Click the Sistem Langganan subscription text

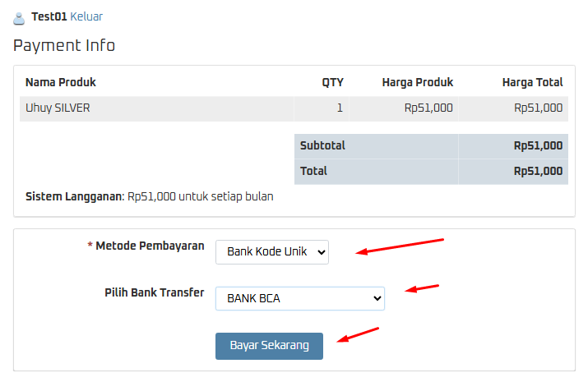[x=150, y=196]
